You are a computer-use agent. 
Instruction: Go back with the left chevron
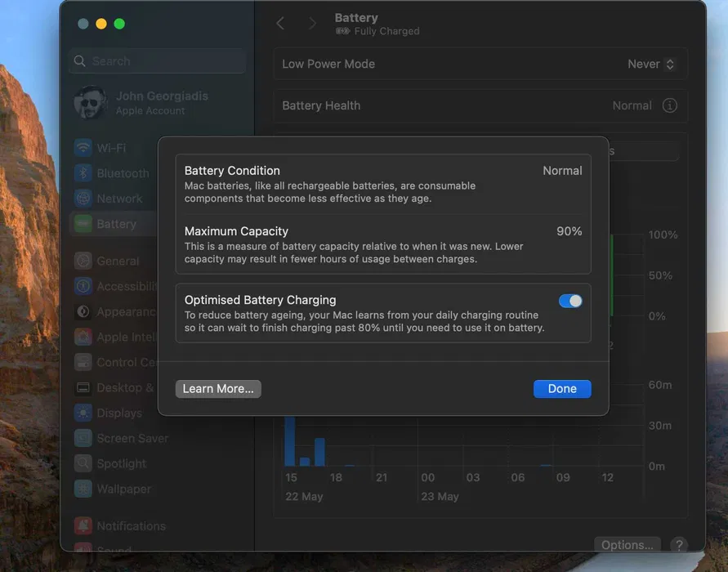[280, 23]
